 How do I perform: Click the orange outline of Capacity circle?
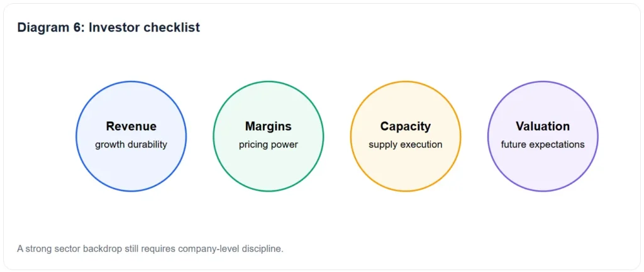(406, 81)
